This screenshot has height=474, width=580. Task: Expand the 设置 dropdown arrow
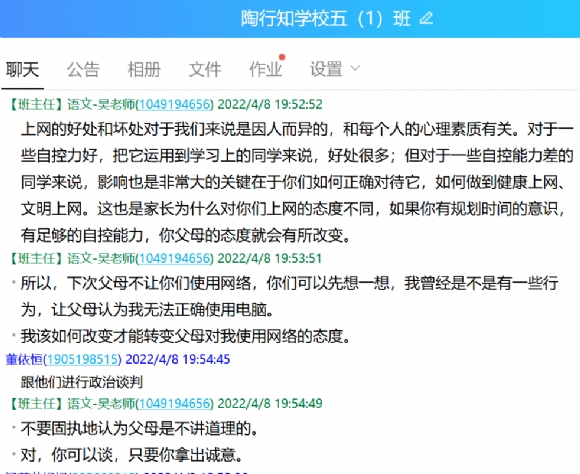point(355,68)
